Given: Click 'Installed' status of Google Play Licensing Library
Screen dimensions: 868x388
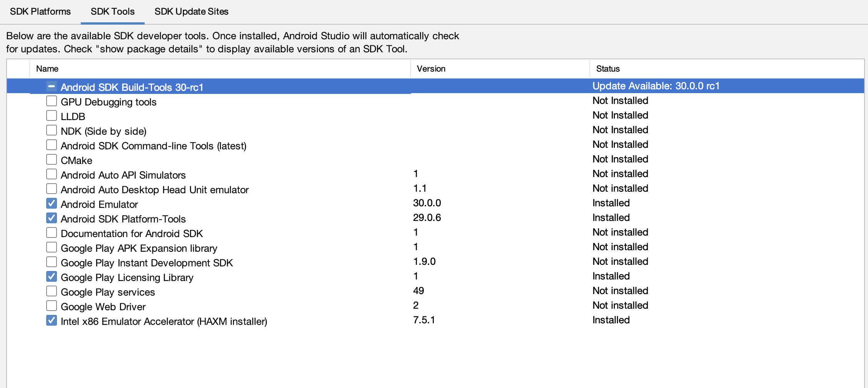Looking at the screenshot, I should point(611,276).
